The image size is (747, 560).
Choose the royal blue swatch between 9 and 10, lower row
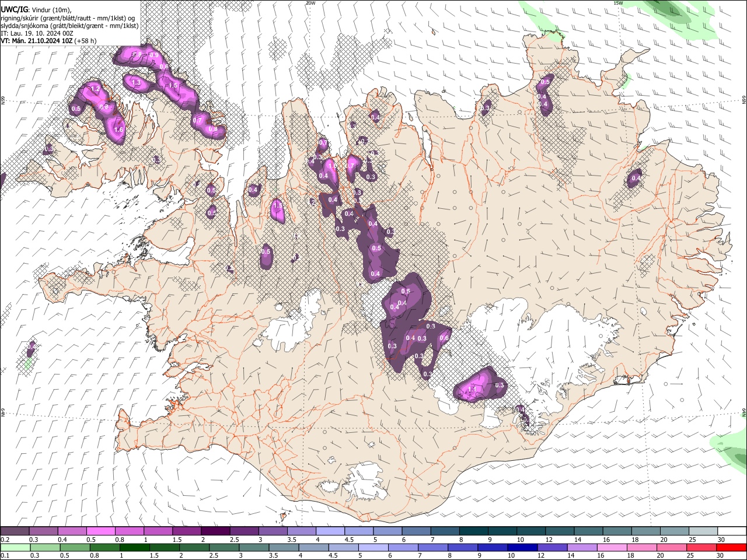coord(493,547)
